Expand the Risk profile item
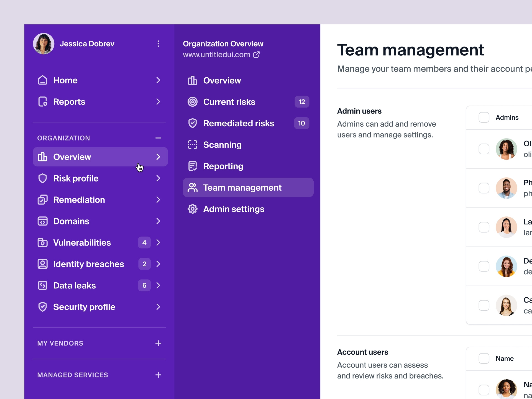Screen dimensions: 532x399 click(x=158, y=178)
